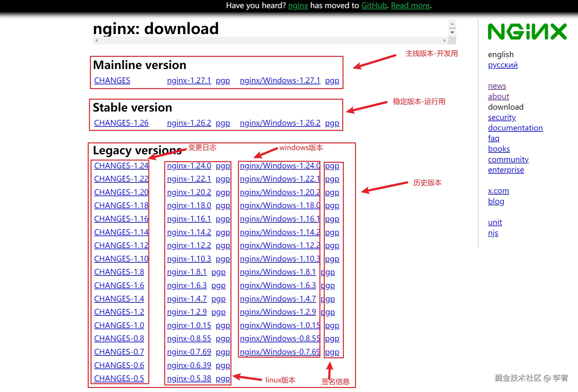Download nginx-0.8.55 source
Image resolution: width=578 pixels, height=392 pixels.
pos(189,339)
